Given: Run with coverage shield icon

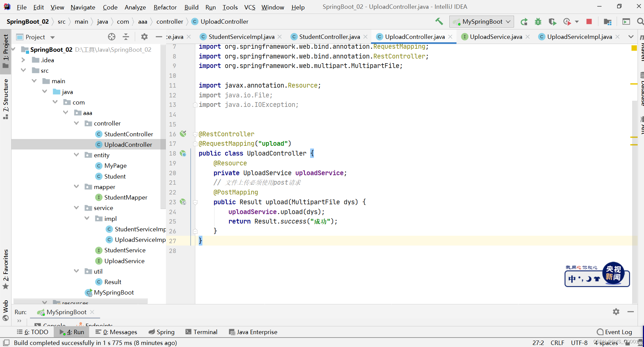Looking at the screenshot, I should [552, 22].
